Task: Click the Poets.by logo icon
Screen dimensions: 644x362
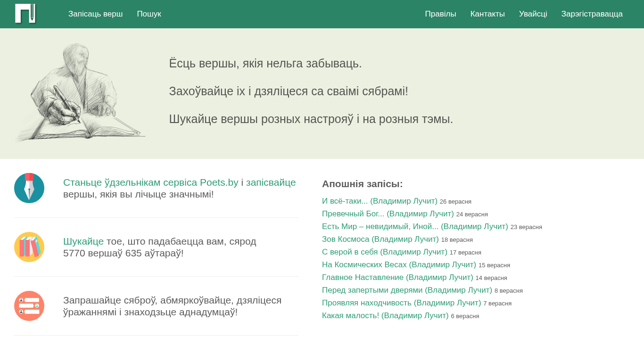Action: pos(25,14)
